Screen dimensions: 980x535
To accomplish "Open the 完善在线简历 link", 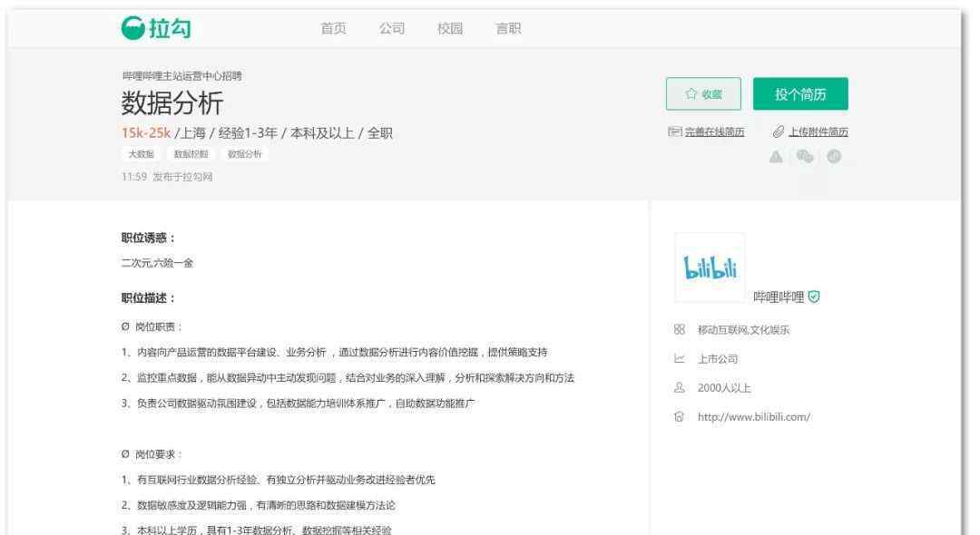I will (x=714, y=131).
